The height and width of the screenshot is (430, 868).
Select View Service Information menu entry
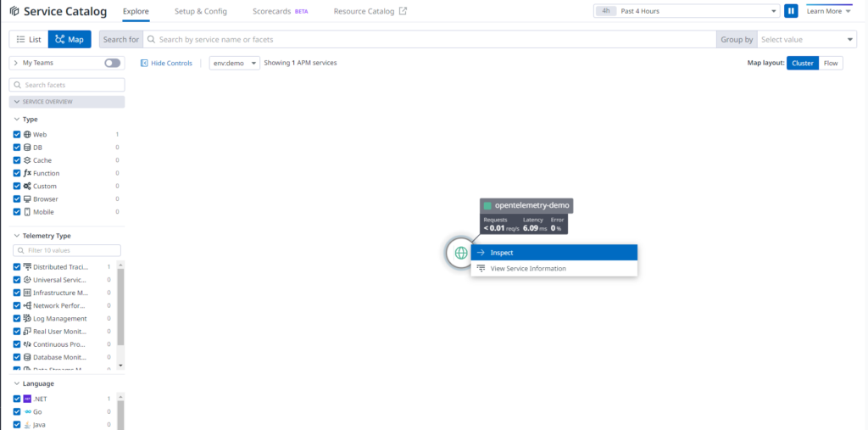click(x=554, y=268)
